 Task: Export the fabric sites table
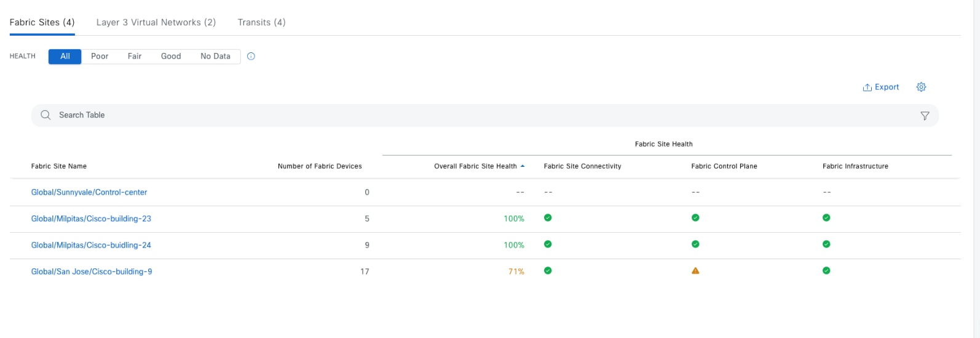(881, 87)
